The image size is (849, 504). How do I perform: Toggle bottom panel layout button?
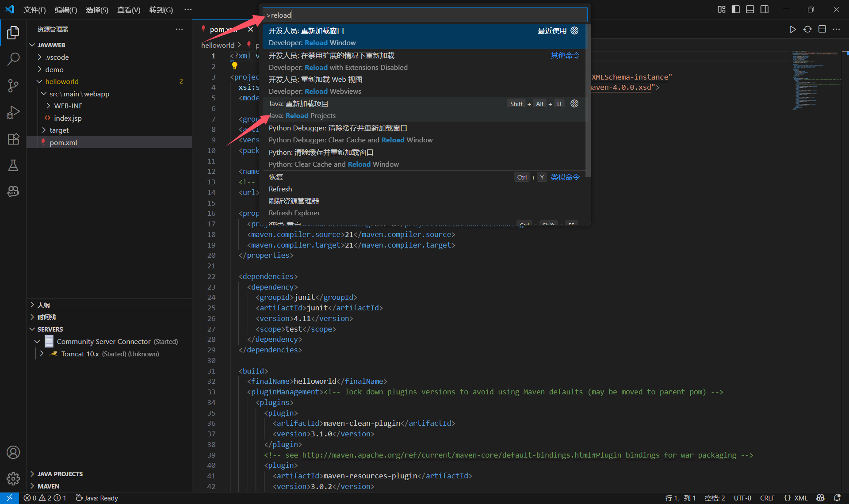(750, 9)
